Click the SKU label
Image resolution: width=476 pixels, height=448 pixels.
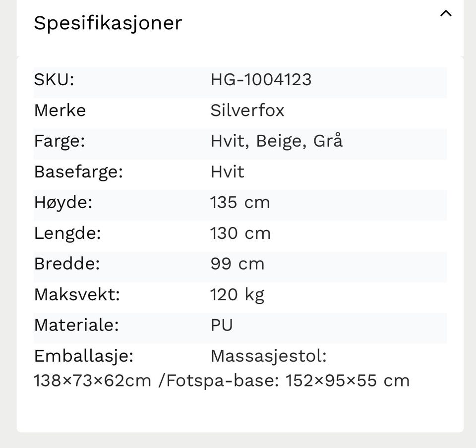point(54,79)
